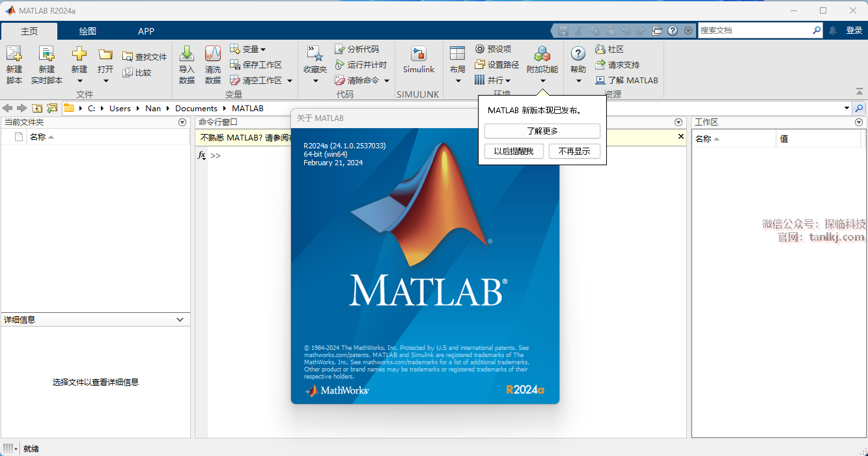
Task: Switch to the APP tab
Action: (x=146, y=31)
